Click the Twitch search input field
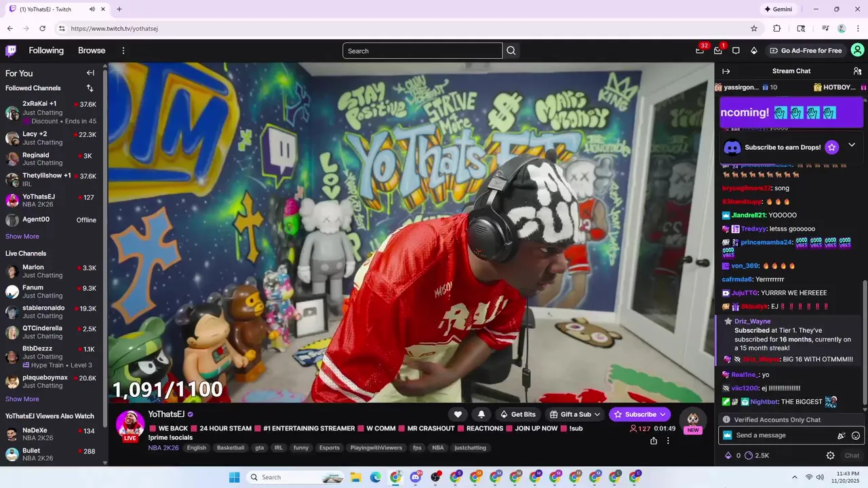 [x=422, y=51]
